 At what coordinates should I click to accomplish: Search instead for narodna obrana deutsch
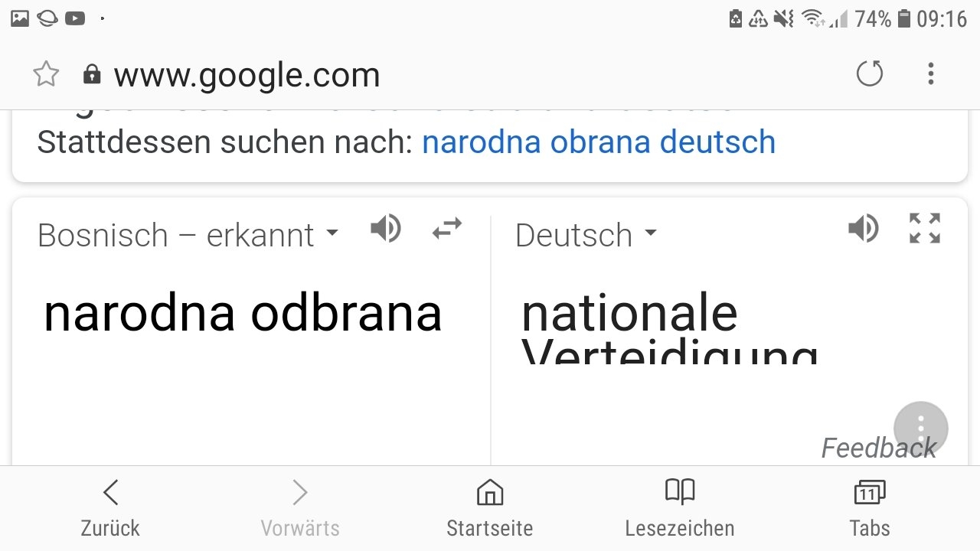click(599, 142)
